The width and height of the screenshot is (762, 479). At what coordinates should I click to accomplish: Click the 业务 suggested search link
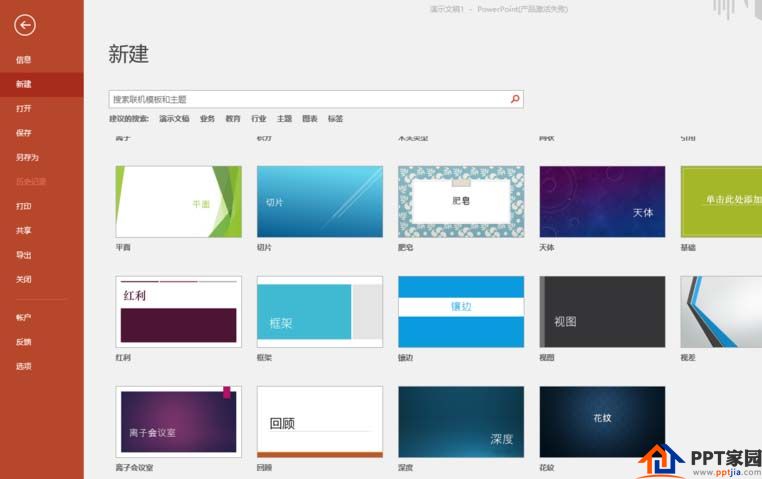[x=208, y=119]
